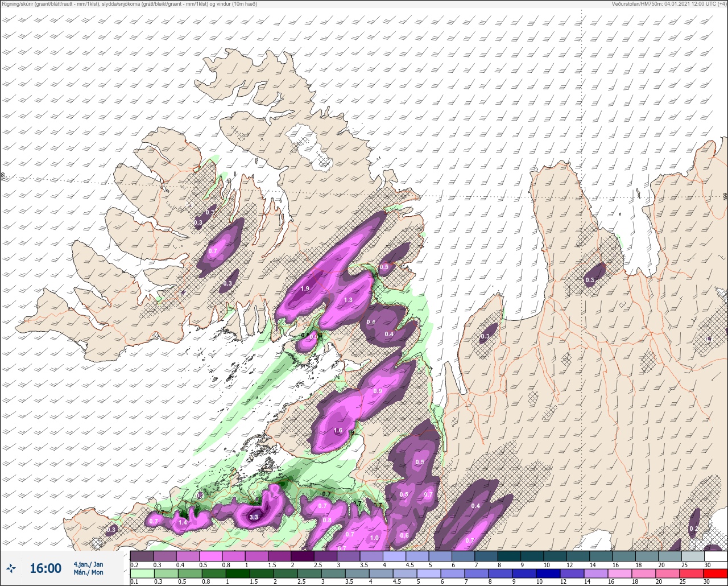Click the 1.0 precipitation value on the map
This screenshot has width=728, height=586.
pos(374,538)
